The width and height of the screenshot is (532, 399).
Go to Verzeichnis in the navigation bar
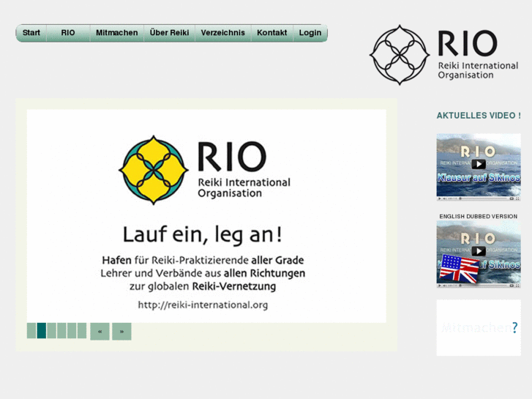click(x=222, y=33)
